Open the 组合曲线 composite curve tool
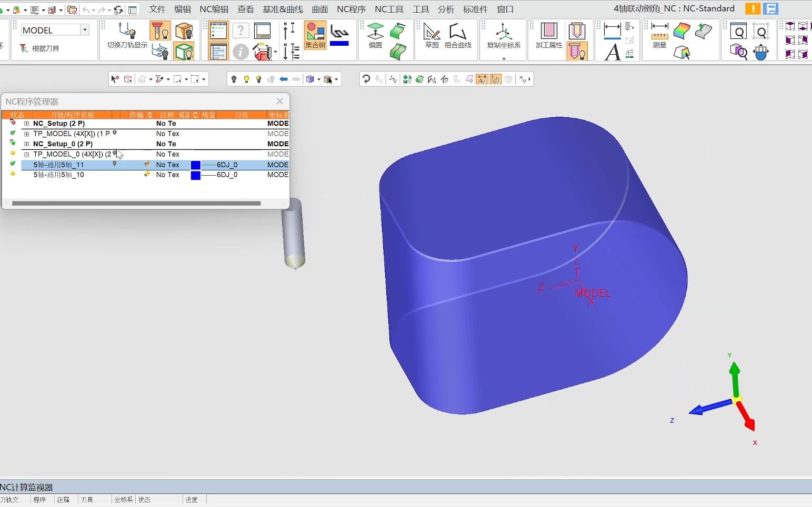Viewport: 812px width, 507px height. tap(457, 35)
